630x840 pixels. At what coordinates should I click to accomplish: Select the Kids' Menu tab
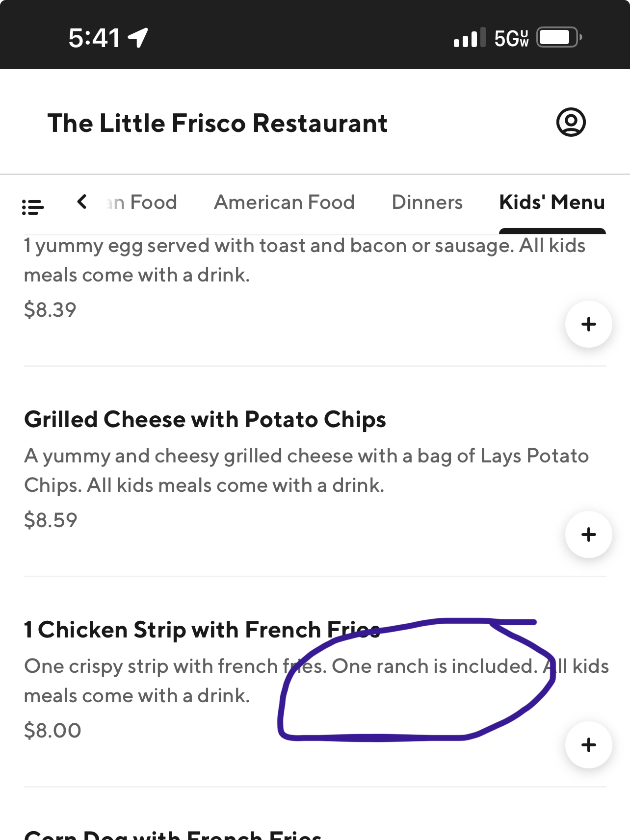(x=551, y=203)
